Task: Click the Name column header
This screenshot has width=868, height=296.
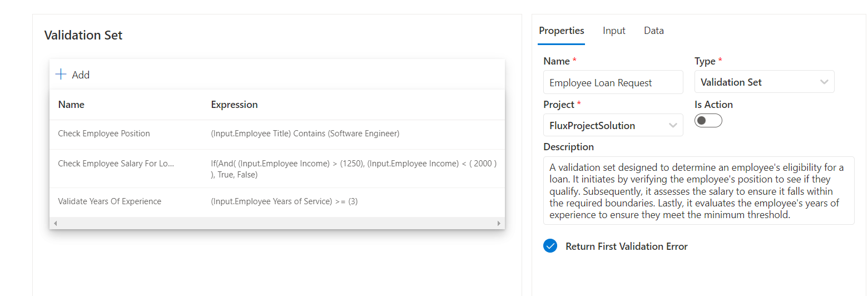Action: coord(71,105)
